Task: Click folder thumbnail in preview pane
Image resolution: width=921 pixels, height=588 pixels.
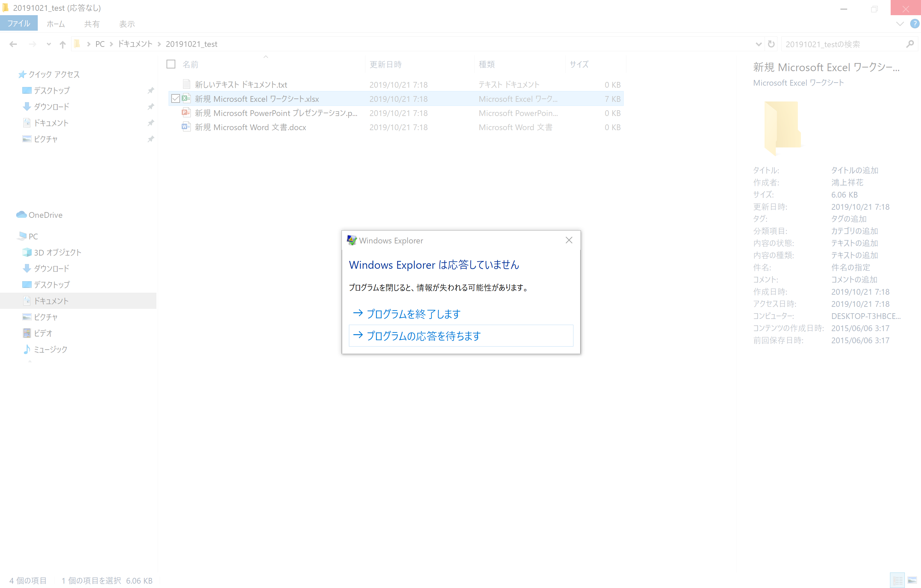Action: 783,128
